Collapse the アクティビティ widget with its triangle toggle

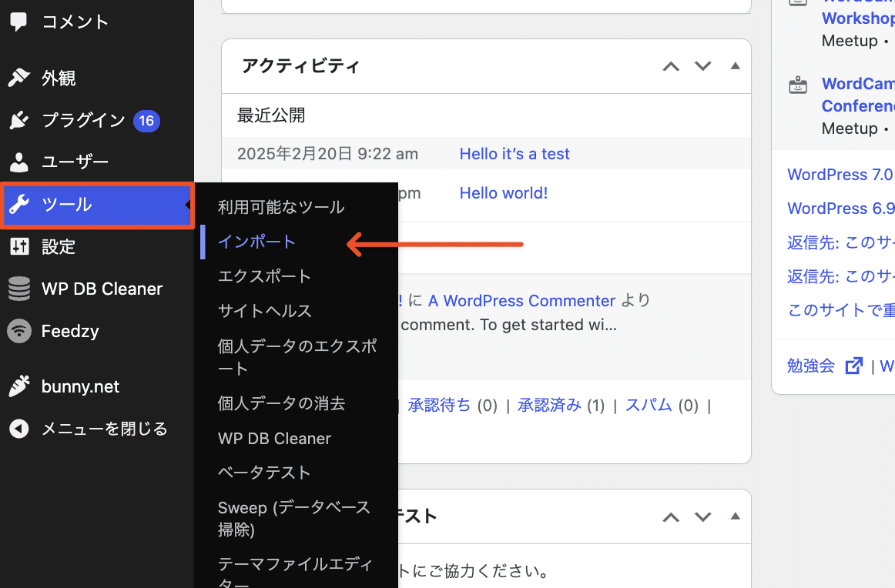click(734, 66)
